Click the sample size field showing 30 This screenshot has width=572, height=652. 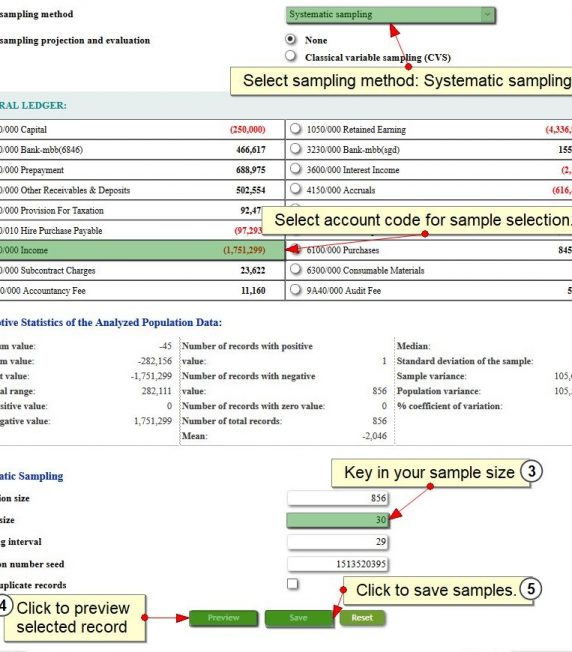pyautogui.click(x=338, y=520)
